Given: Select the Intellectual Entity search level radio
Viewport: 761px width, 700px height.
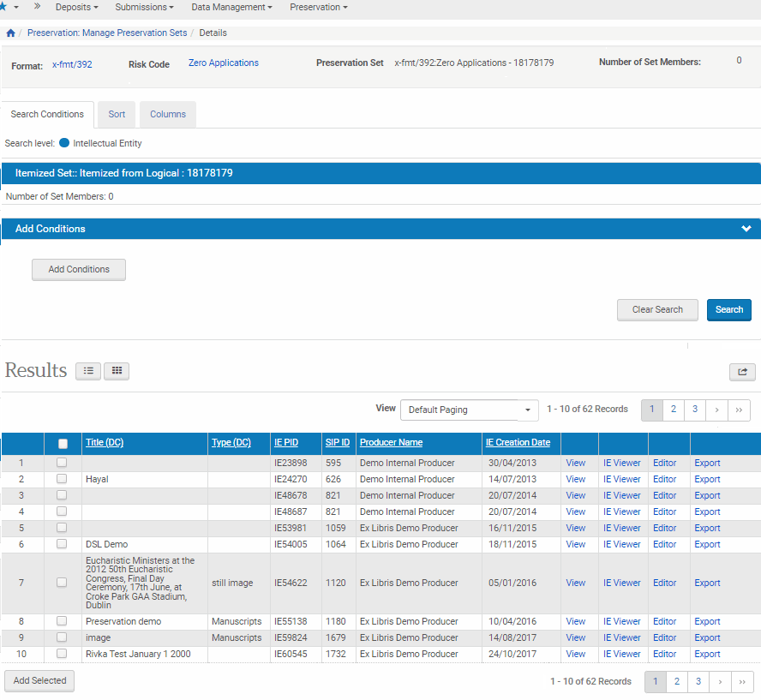Looking at the screenshot, I should (x=64, y=143).
